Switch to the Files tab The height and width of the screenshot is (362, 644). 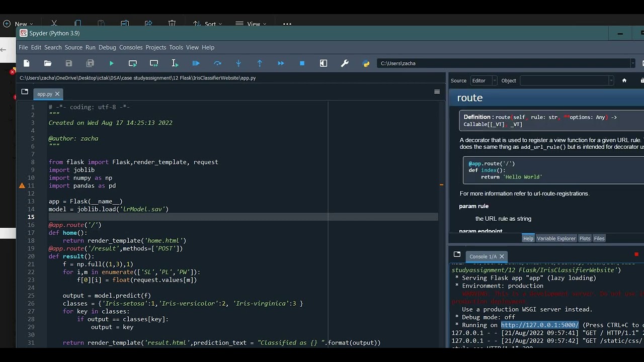coord(599,239)
